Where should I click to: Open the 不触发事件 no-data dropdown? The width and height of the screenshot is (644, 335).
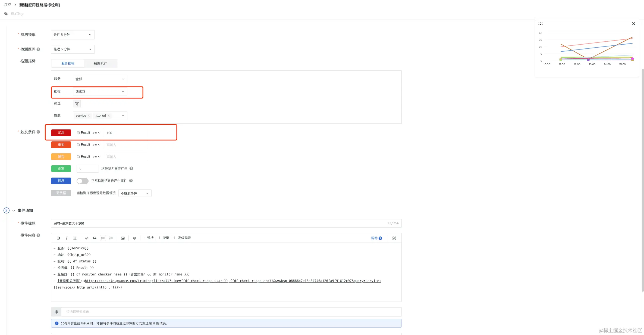(135, 193)
